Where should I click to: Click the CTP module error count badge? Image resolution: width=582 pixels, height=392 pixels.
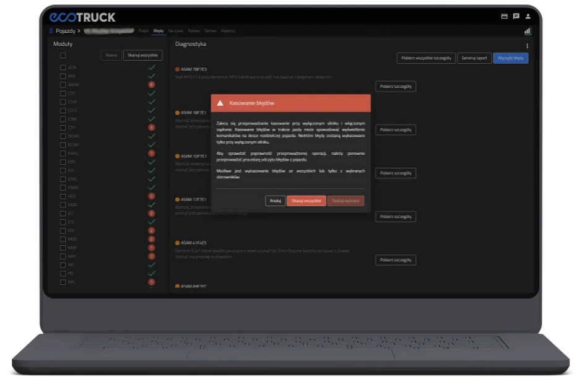(152, 128)
